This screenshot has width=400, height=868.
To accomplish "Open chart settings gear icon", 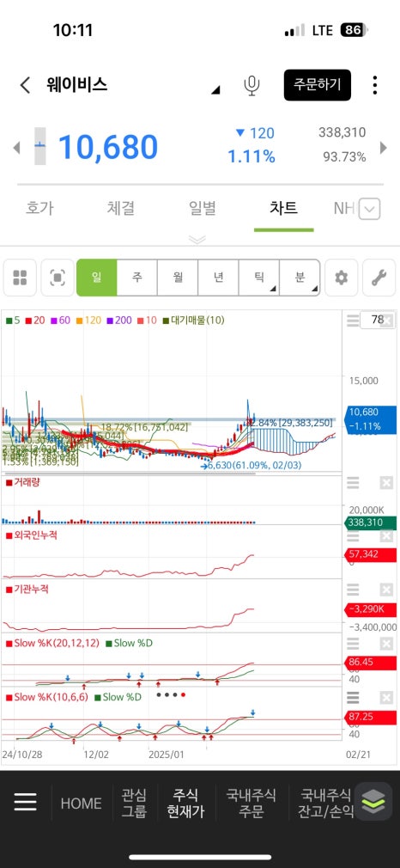I will click(x=342, y=278).
